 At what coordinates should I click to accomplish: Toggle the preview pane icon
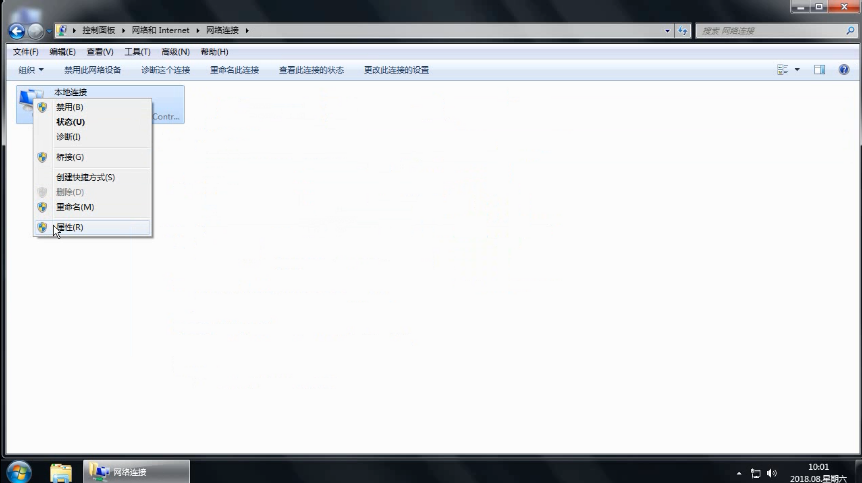819,70
